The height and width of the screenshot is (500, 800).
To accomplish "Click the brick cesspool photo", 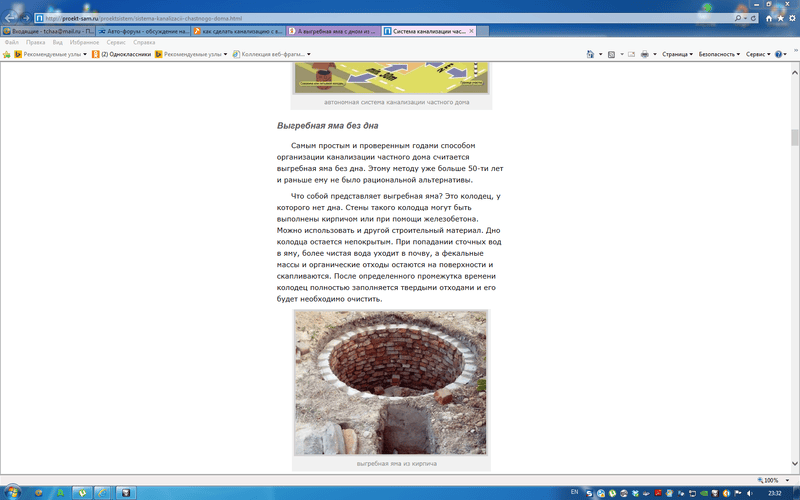I will [390, 382].
